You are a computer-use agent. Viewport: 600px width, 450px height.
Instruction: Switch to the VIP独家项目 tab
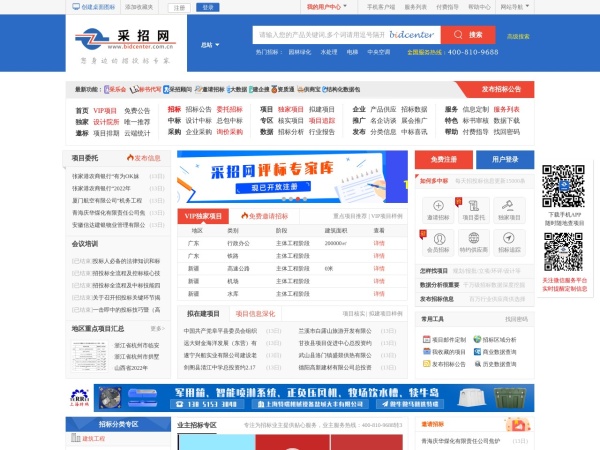(x=202, y=215)
